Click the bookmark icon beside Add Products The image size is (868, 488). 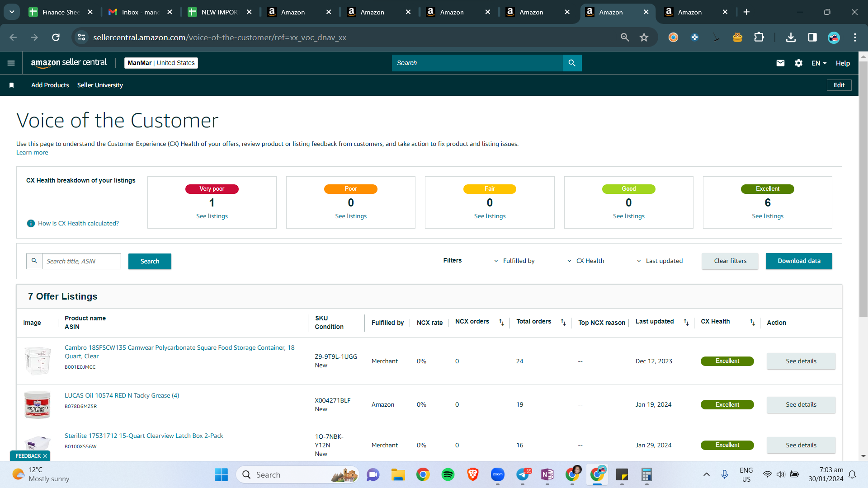(x=12, y=85)
